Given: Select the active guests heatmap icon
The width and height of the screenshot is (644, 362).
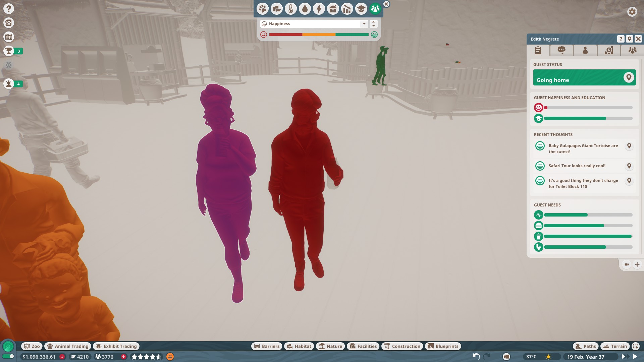Looking at the screenshot, I should (375, 9).
